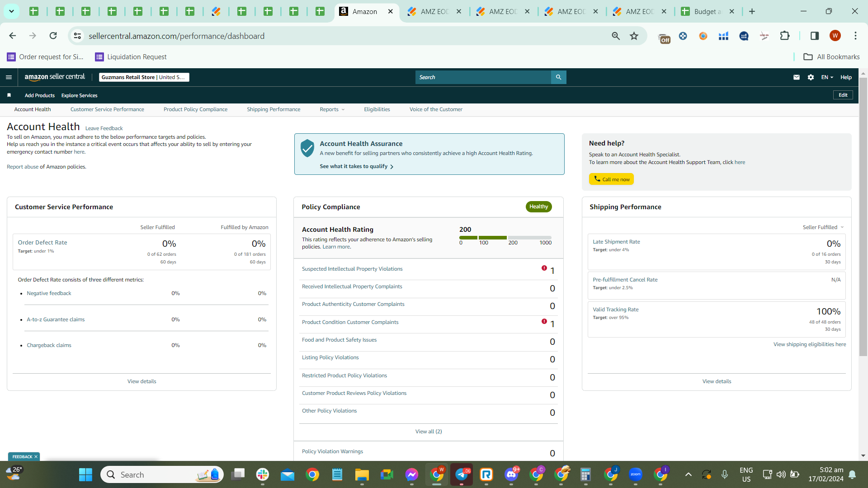Open the Seller Fulfilled dropdown in Shipping Performance

[x=823, y=227]
